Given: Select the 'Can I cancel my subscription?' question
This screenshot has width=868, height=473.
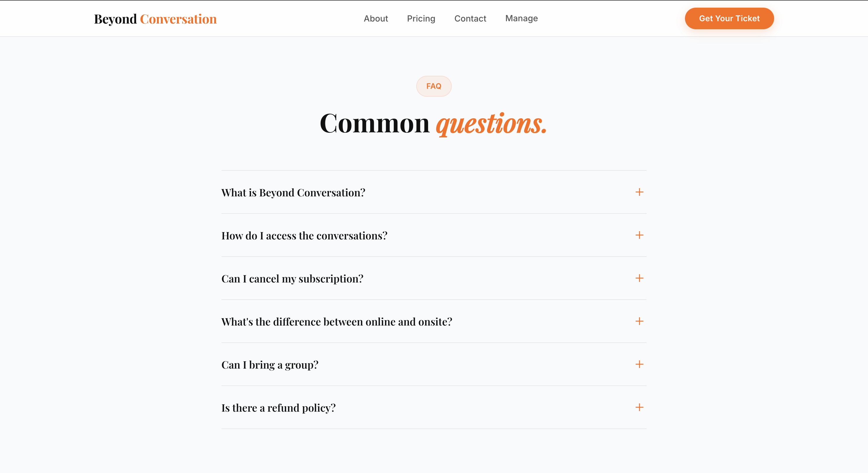Looking at the screenshot, I should (x=292, y=278).
